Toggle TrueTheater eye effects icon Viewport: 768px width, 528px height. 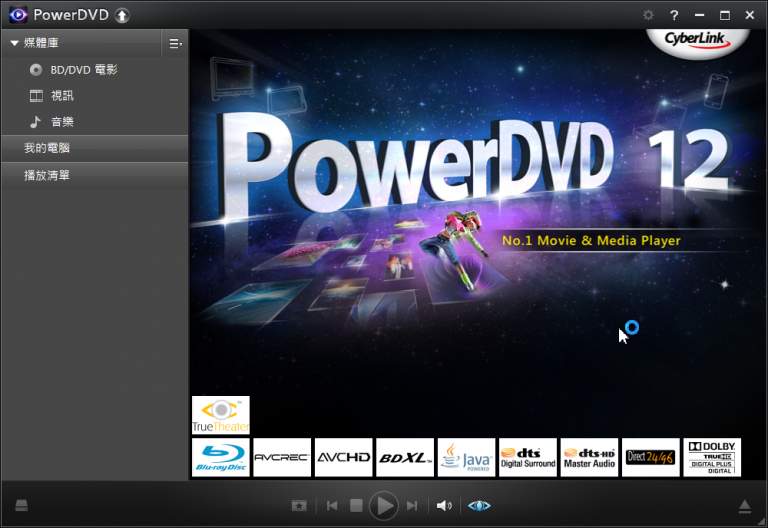(x=479, y=505)
